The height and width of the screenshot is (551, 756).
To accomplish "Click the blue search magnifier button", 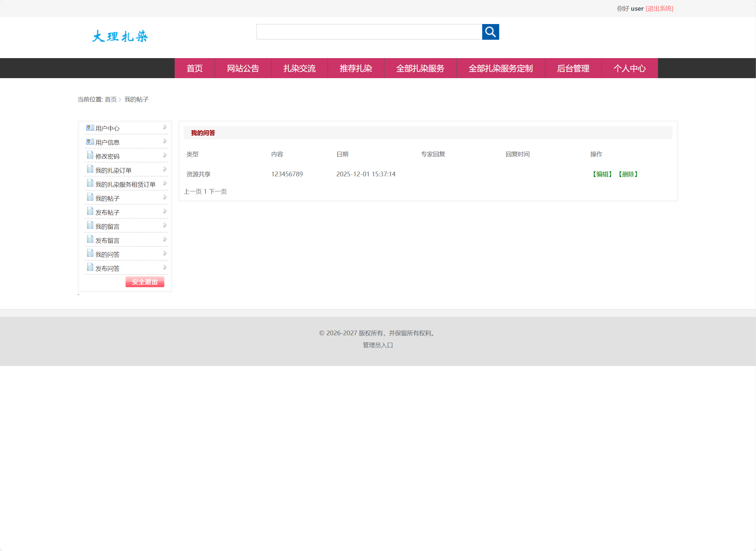I will tap(490, 32).
